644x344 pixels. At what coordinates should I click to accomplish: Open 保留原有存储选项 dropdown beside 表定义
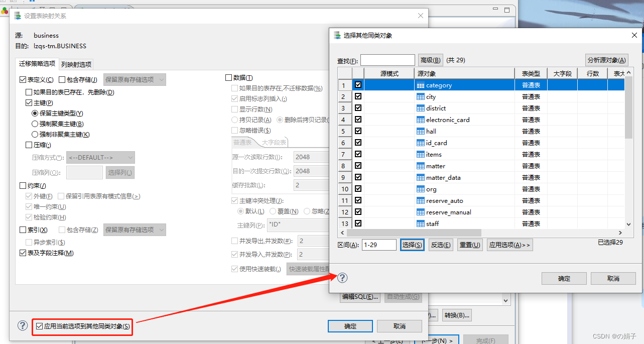[x=135, y=79]
